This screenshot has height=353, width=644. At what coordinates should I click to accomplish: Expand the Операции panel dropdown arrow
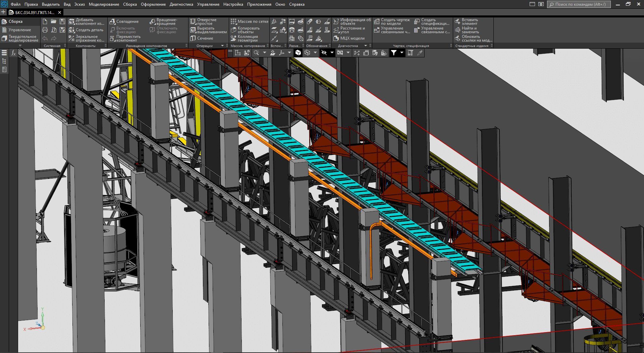point(222,46)
